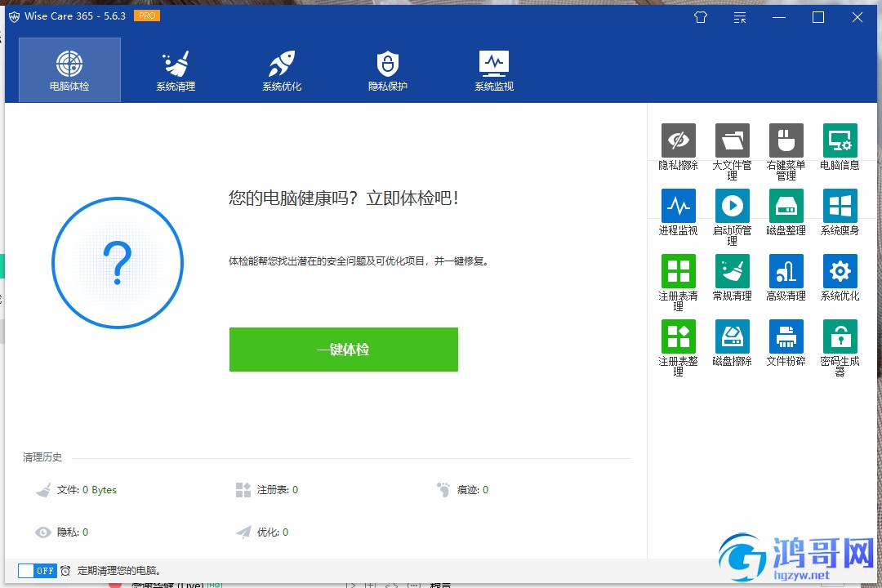Click the broom icon beside 文件 history

(43, 490)
